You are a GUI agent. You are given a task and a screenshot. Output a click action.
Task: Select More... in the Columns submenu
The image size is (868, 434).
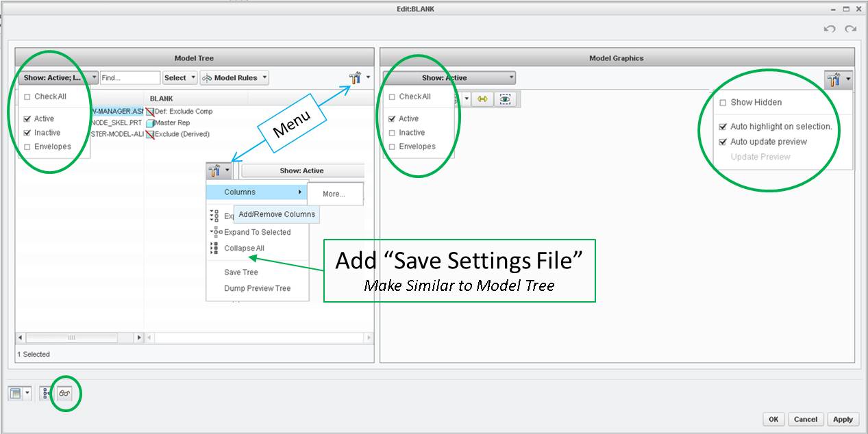coord(334,194)
